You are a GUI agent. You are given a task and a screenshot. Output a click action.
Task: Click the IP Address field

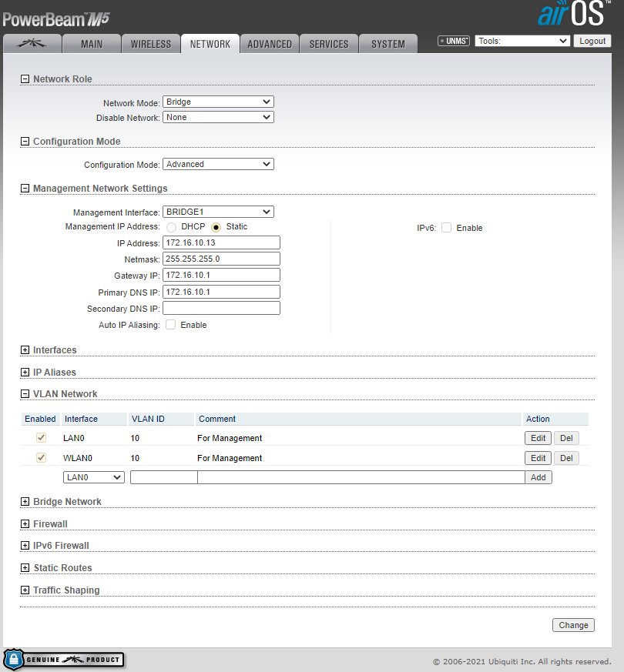221,242
